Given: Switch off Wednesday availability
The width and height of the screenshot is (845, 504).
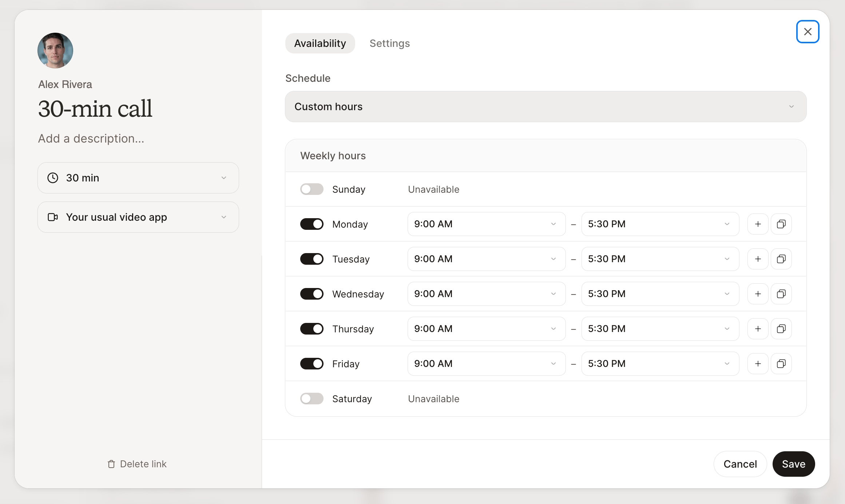Looking at the screenshot, I should (312, 294).
